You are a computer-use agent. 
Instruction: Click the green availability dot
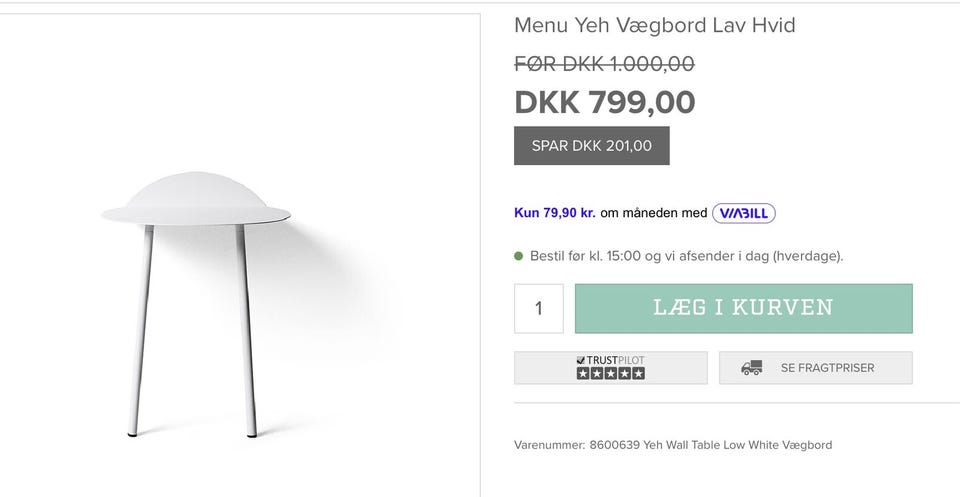coord(519,256)
